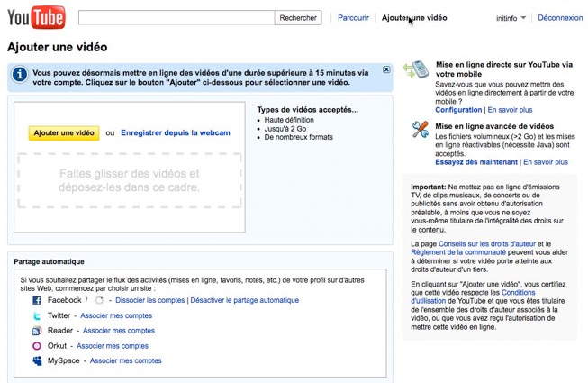This screenshot has width=588, height=383.
Task: Open Règlement de la communauté link
Action: (x=458, y=252)
